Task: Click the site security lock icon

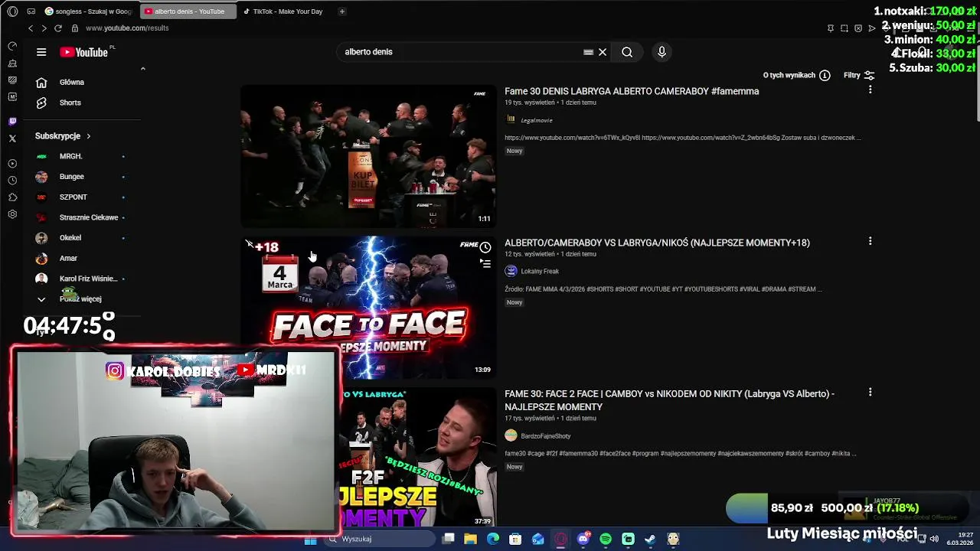Action: (74, 28)
